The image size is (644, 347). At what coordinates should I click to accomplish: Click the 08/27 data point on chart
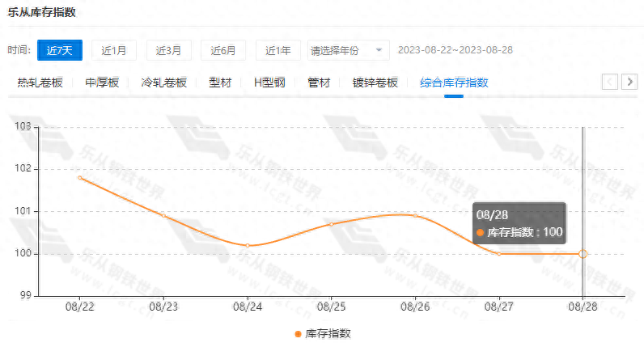coord(499,254)
